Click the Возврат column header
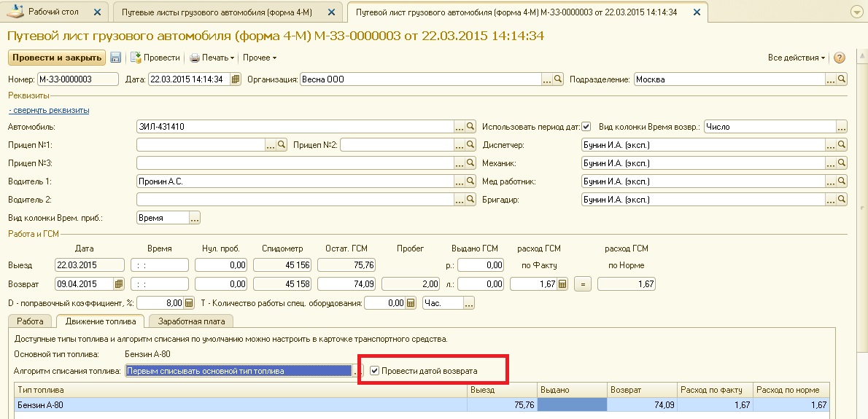This screenshot has width=868, height=419. tap(642, 390)
